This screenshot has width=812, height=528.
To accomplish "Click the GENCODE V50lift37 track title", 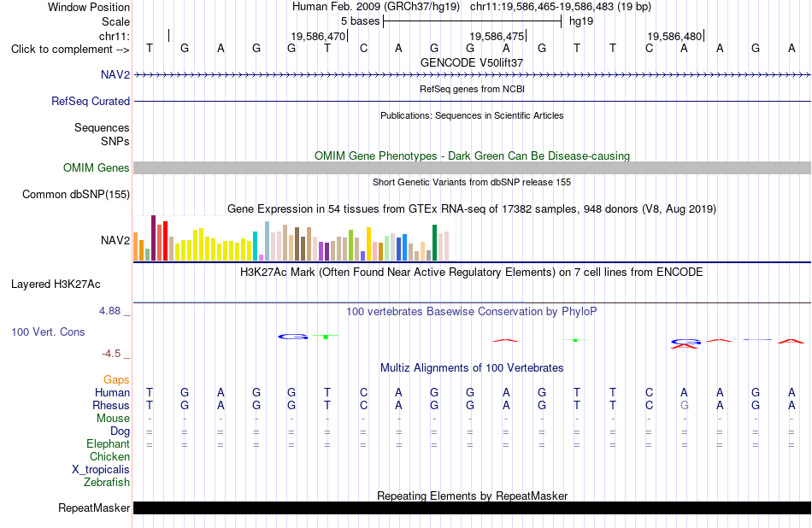I will [472, 62].
